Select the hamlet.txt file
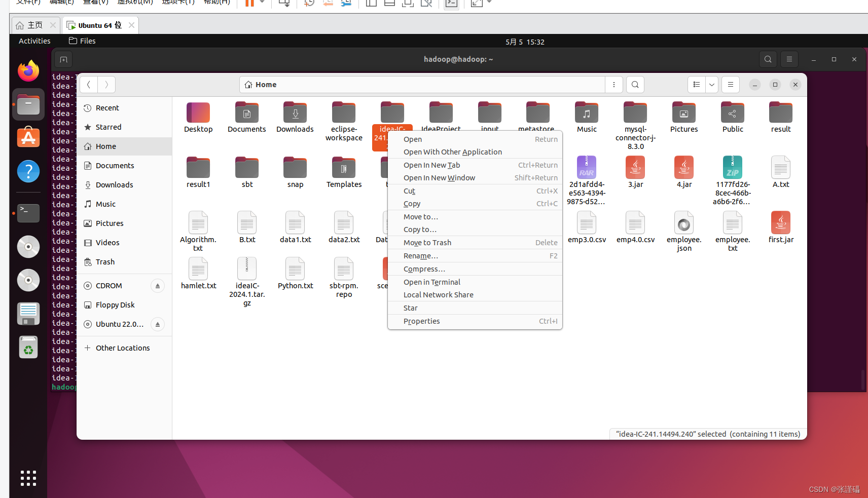 [198, 274]
